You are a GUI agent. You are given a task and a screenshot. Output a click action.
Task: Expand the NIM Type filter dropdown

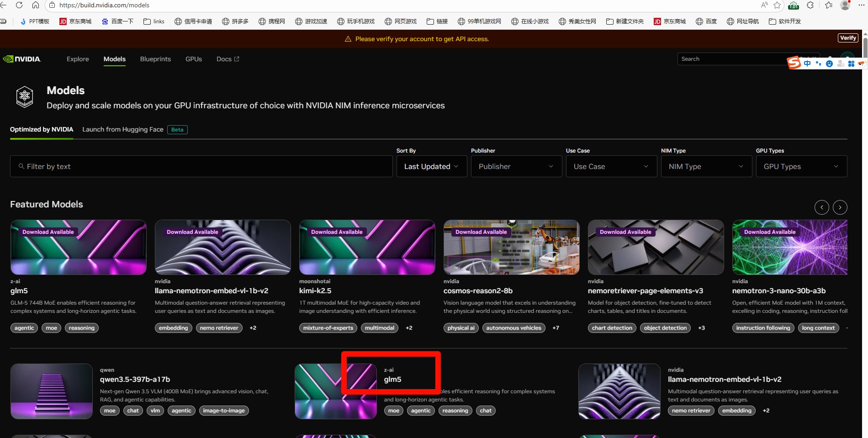click(x=706, y=166)
